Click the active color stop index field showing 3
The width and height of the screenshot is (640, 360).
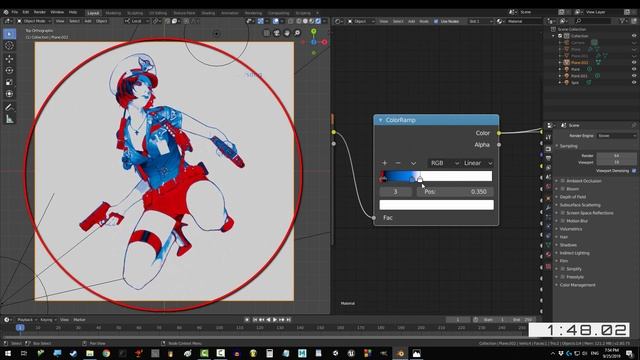point(395,191)
